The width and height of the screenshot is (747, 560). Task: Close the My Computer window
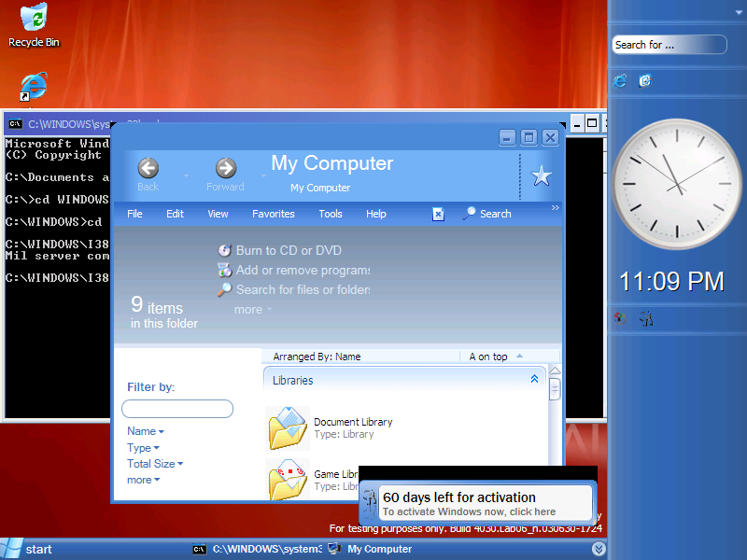point(550,138)
